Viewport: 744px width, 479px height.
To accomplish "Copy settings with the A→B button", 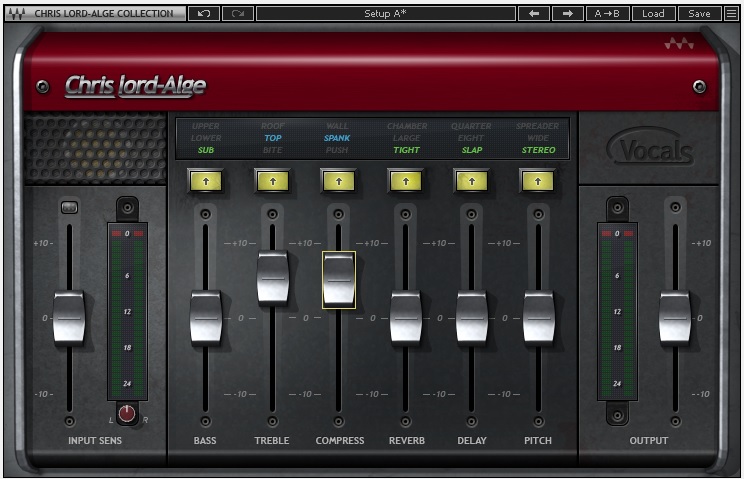I will pyautogui.click(x=607, y=13).
